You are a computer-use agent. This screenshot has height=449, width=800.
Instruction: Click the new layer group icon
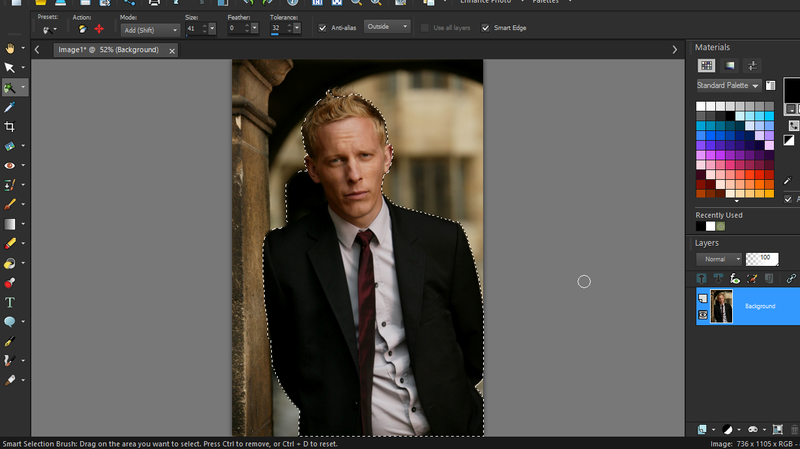778,430
